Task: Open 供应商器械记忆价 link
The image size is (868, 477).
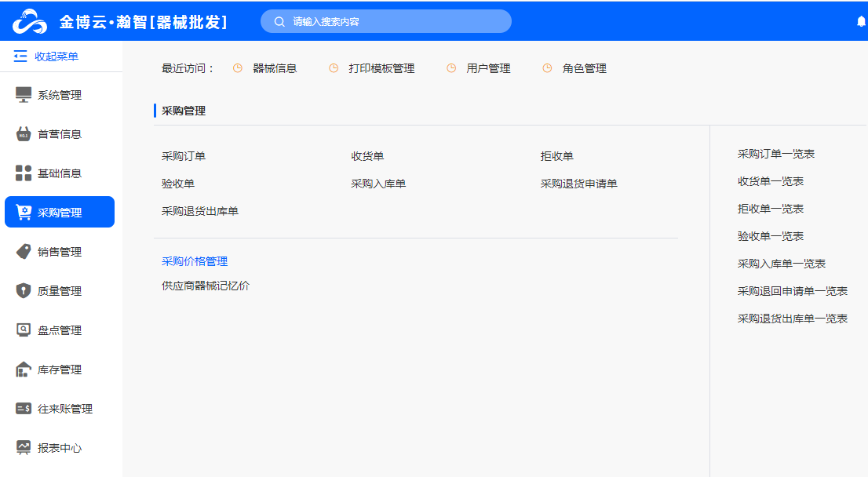Action: point(206,286)
